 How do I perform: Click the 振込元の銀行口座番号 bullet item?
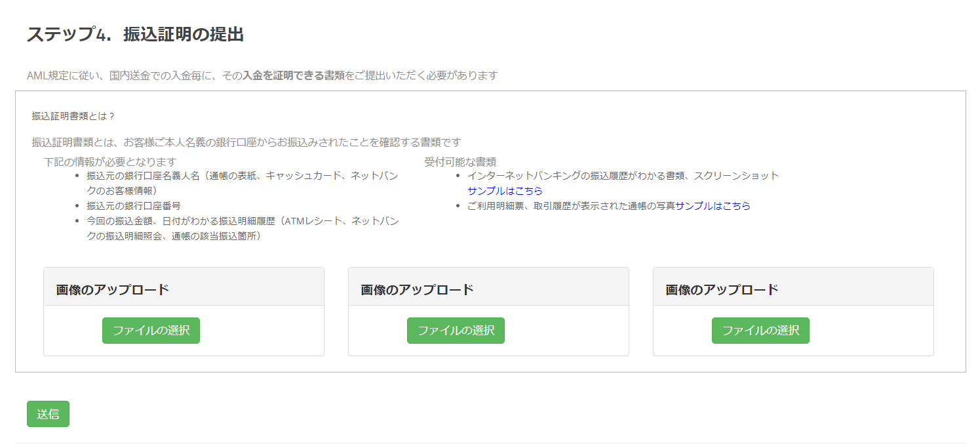click(134, 206)
